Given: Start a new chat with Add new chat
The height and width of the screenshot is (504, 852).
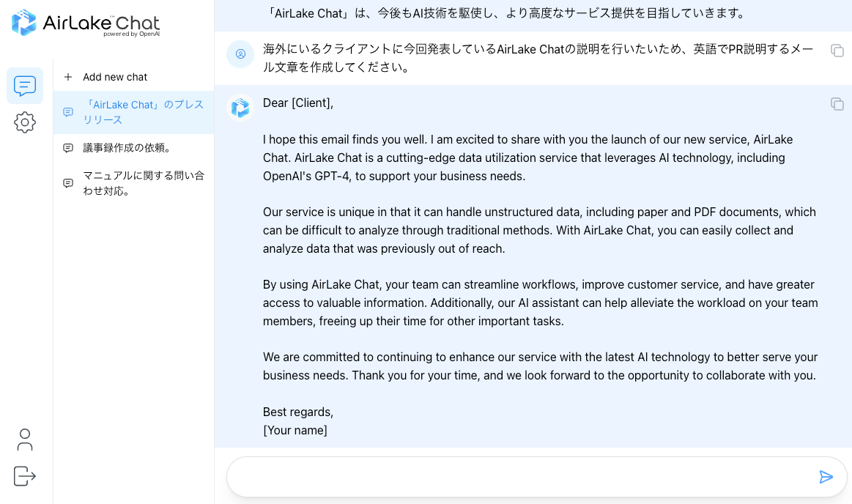Looking at the screenshot, I should click(x=115, y=77).
